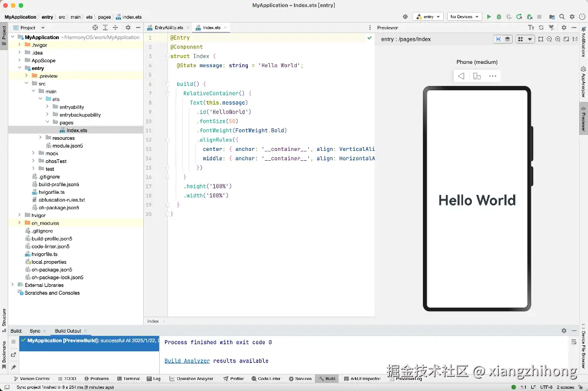Toggle the inspector mode icon in the Previewer
Viewport: 588px width, 391px height.
pyautogui.click(x=498, y=39)
